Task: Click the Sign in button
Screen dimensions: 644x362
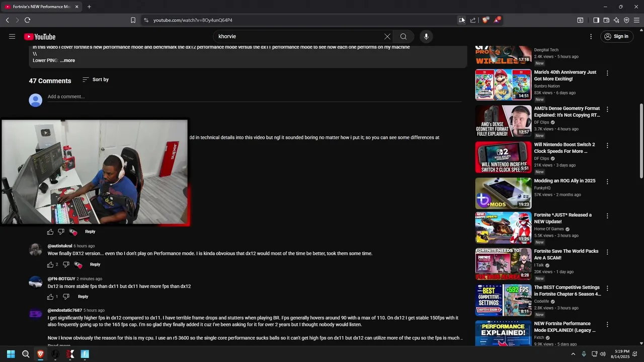Action: (x=616, y=36)
